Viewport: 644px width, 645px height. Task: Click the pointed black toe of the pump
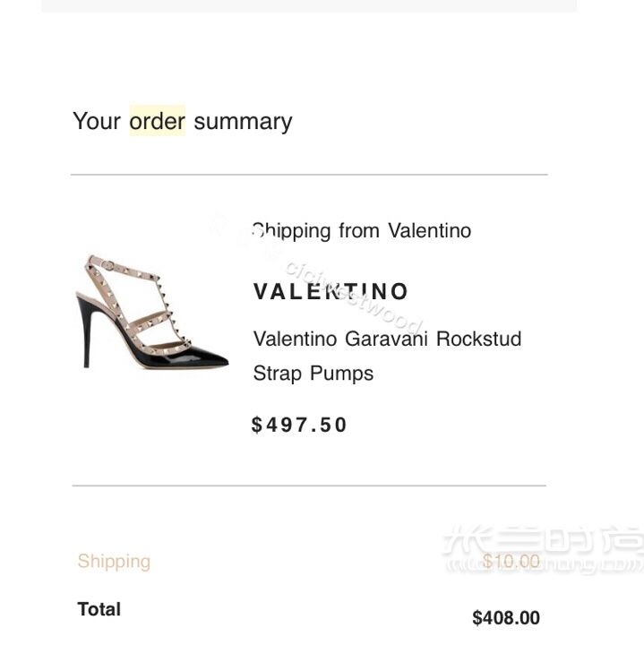coord(206,357)
